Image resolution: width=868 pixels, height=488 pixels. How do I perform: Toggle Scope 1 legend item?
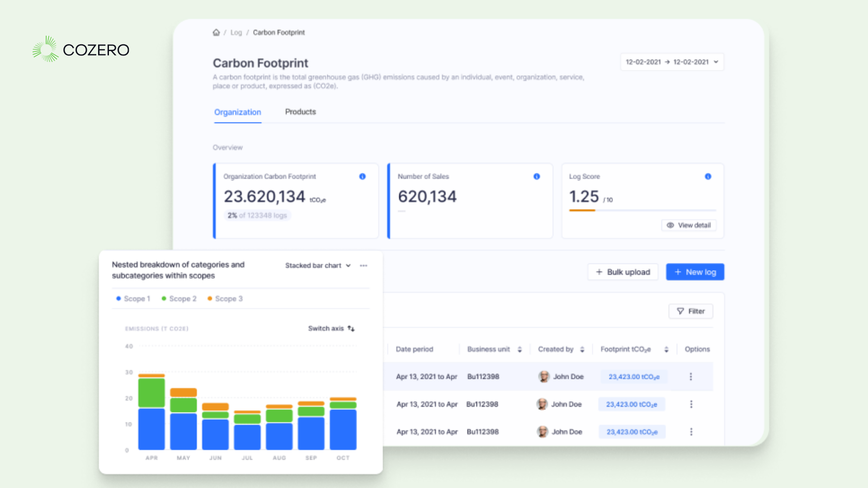[133, 299]
